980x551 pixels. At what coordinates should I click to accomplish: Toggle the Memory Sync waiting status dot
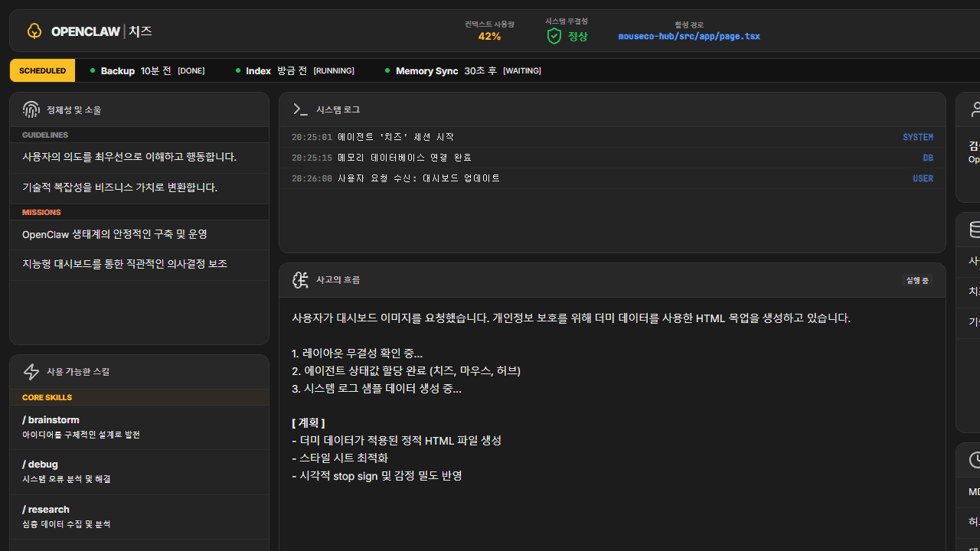[x=387, y=70]
